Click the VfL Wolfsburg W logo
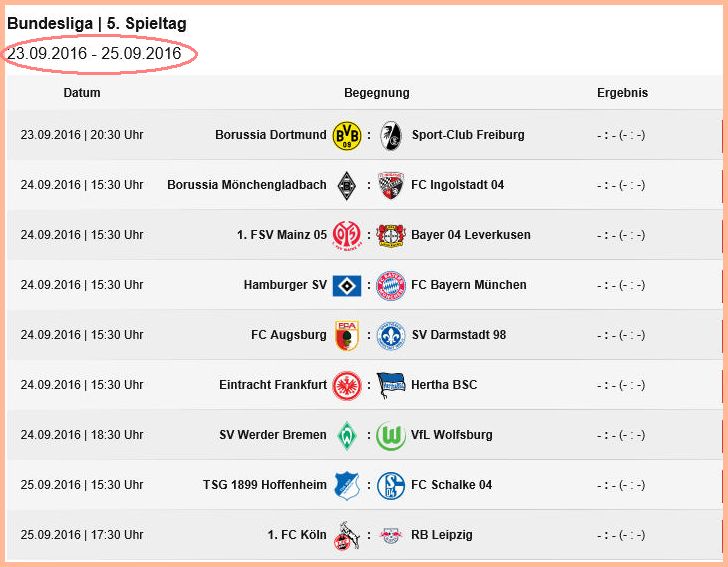The width and height of the screenshot is (728, 567). coord(391,436)
